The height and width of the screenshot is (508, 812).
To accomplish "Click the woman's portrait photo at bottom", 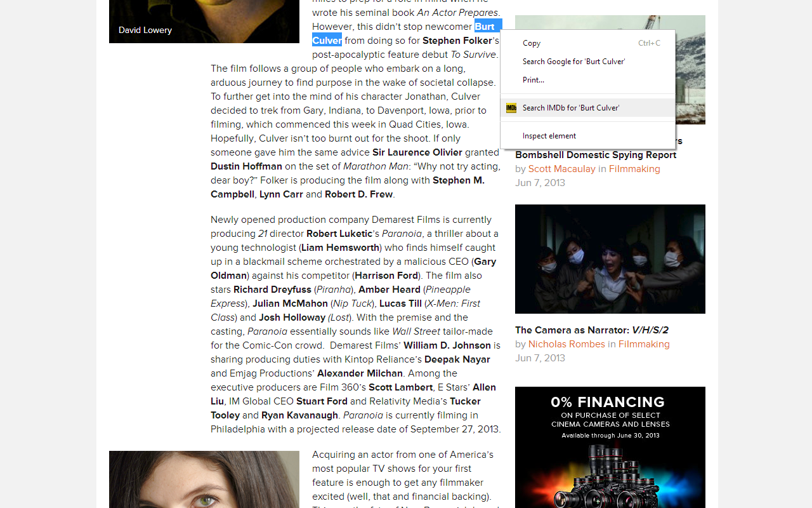I will [x=204, y=479].
